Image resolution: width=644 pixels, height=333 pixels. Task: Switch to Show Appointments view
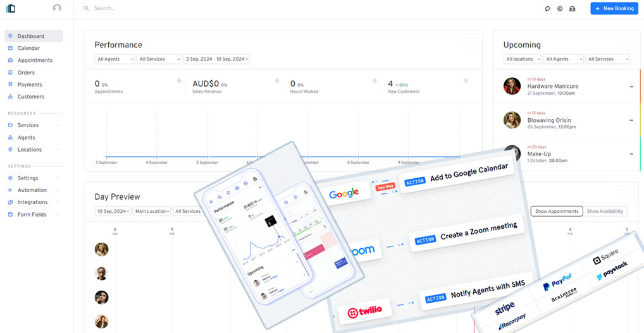point(557,211)
